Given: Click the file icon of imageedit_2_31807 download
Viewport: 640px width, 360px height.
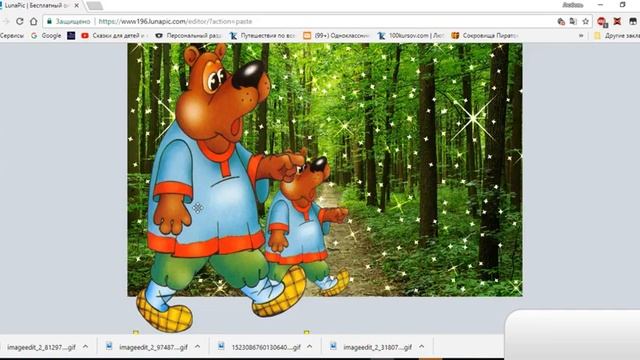Looking at the screenshot, I should coord(333,347).
